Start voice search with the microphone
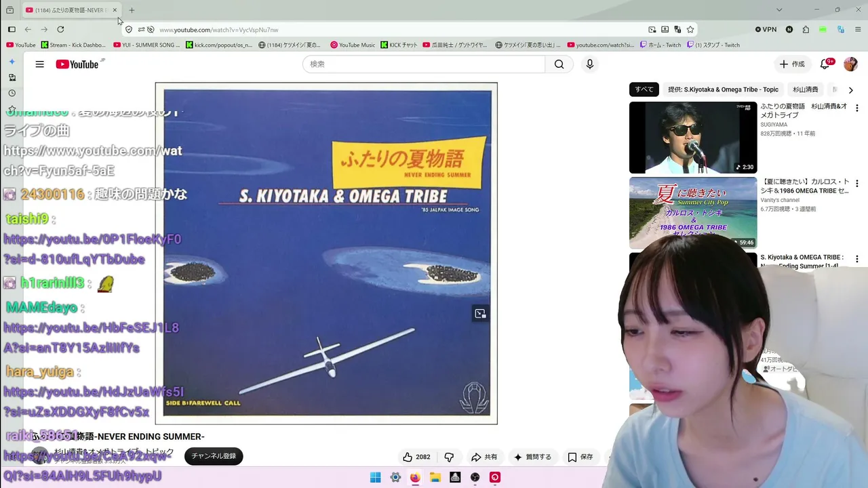 click(x=589, y=64)
